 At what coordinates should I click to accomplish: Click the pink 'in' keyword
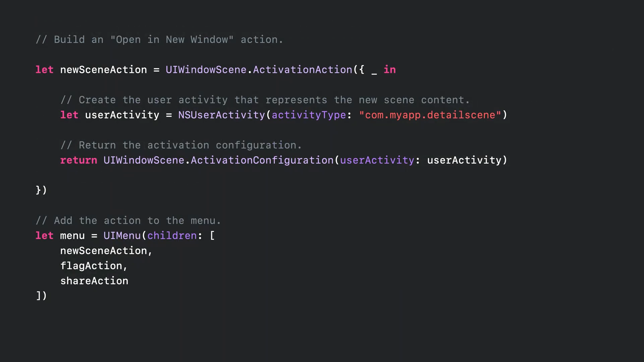coord(389,69)
